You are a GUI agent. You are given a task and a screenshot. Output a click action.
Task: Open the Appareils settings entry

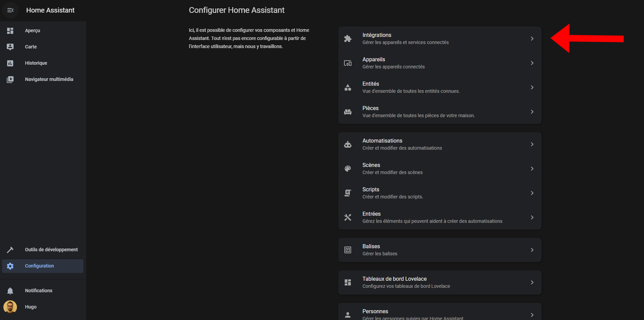[440, 63]
